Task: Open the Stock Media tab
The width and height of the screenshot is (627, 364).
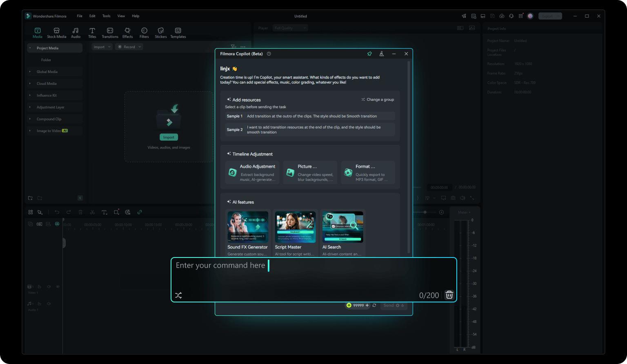Action: pyautogui.click(x=56, y=33)
